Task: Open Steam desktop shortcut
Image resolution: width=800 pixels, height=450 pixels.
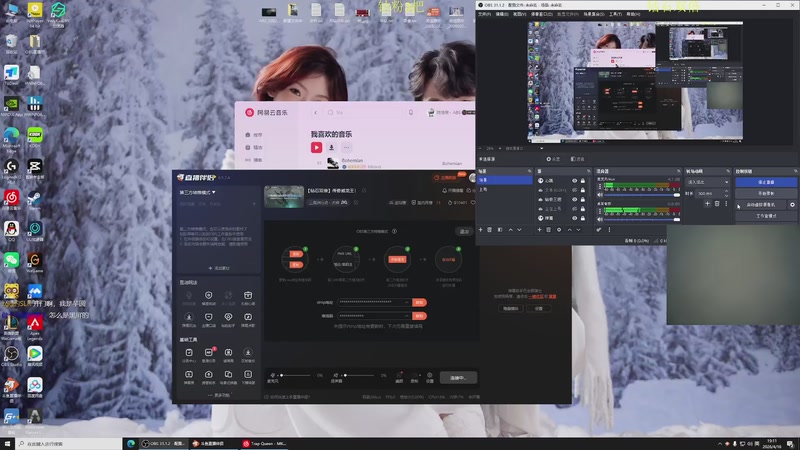Action: click(x=35, y=199)
